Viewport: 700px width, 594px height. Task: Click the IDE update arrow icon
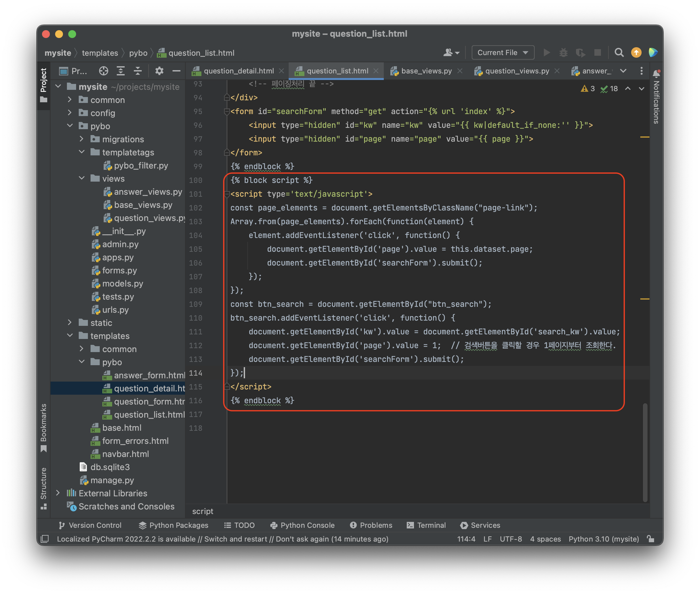click(x=636, y=52)
